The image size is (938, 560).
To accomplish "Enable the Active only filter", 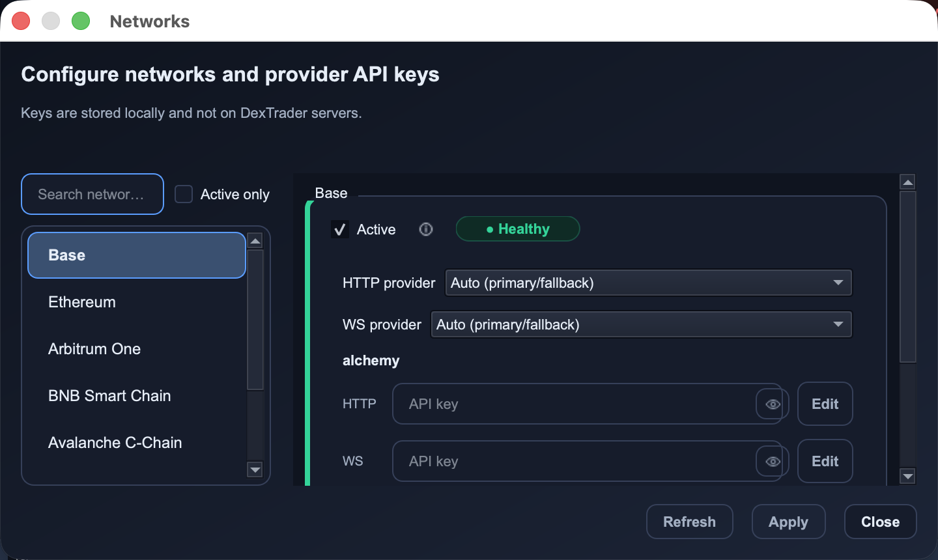I will (183, 193).
